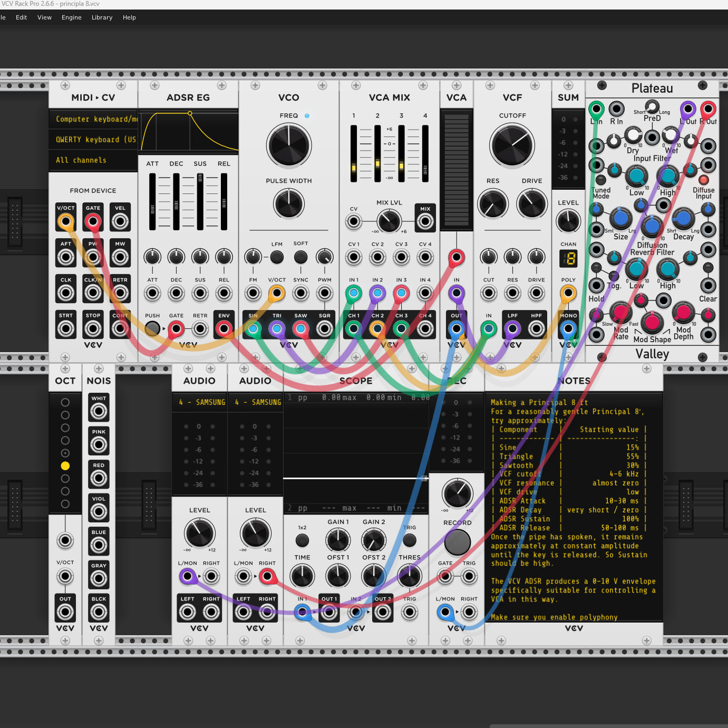The height and width of the screenshot is (728, 728).
Task: Open the QWERTY keyboard device dropdown
Action: (94, 140)
